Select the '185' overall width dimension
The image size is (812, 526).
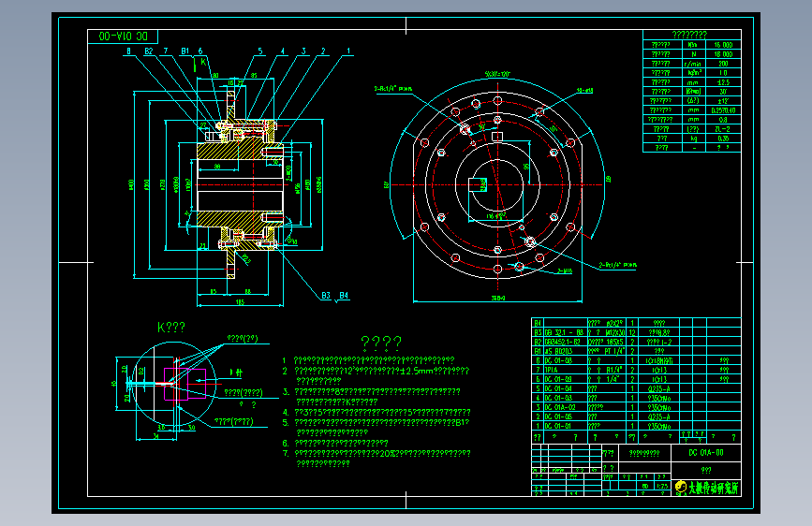pos(240,302)
